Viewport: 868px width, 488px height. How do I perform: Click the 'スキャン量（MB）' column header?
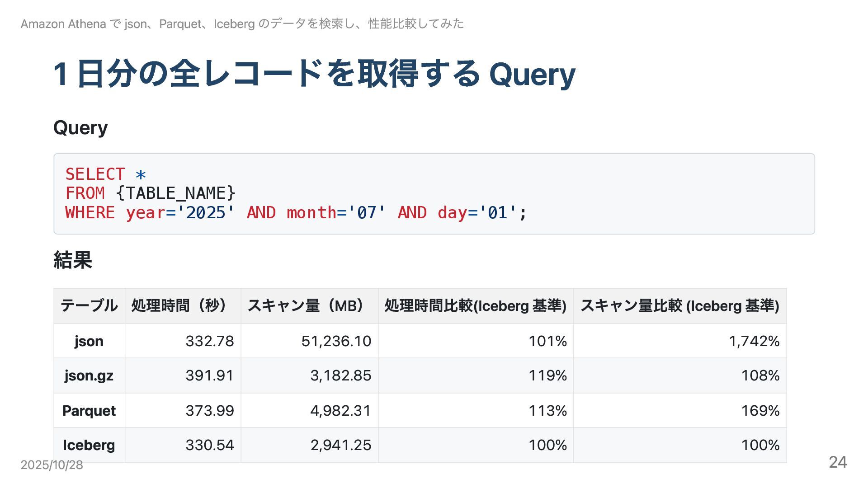(309, 306)
